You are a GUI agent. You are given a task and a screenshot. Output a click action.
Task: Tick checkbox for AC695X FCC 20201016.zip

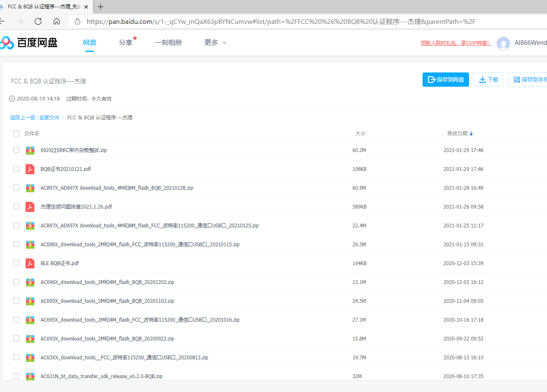(16, 320)
